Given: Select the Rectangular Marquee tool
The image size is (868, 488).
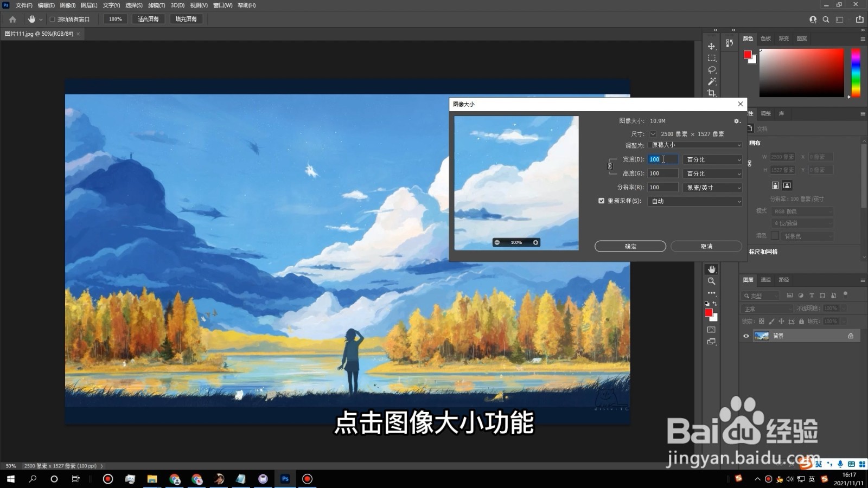Looking at the screenshot, I should 711,58.
